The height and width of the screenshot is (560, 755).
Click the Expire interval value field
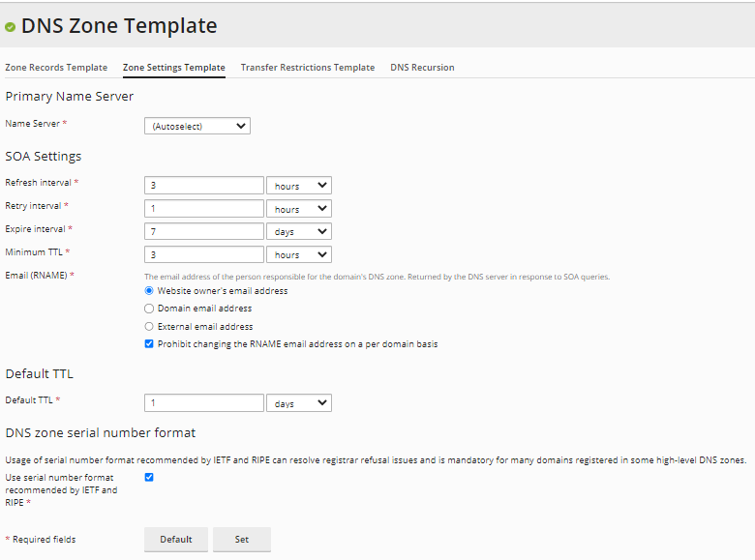tap(204, 231)
